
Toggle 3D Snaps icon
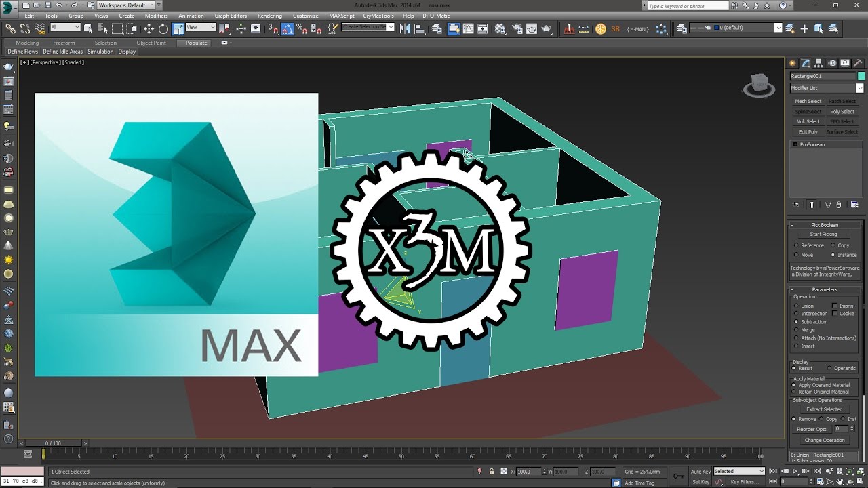click(273, 28)
